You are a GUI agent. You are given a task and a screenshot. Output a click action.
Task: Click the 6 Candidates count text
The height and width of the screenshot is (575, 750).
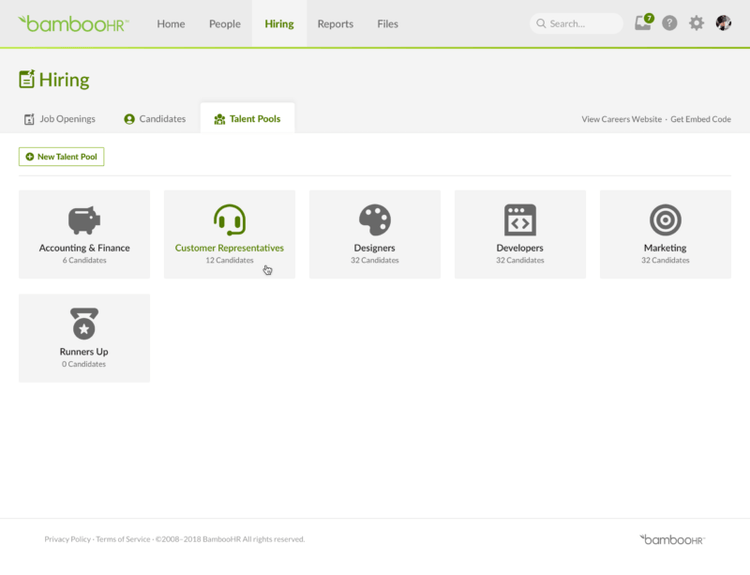[x=84, y=260]
